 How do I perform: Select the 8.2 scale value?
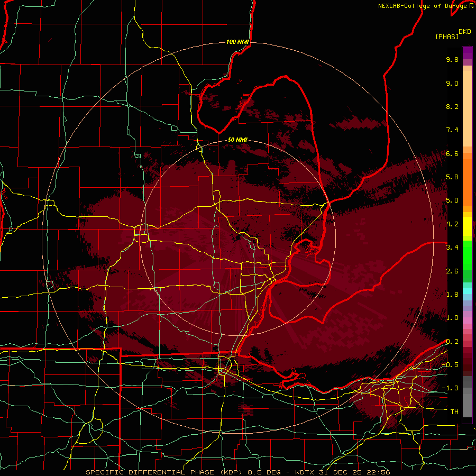[x=452, y=106]
